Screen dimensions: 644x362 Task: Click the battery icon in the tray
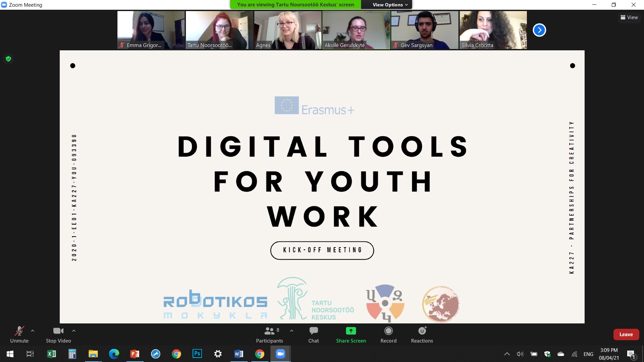tap(534, 354)
